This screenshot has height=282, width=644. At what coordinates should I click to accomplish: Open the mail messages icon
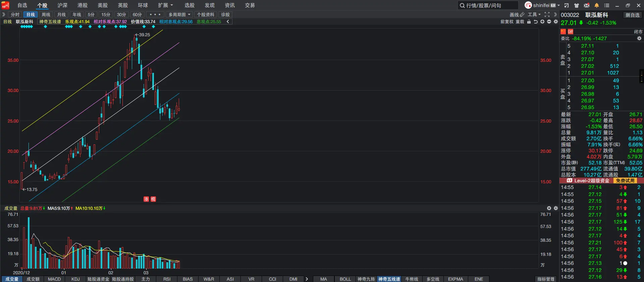click(x=587, y=5)
